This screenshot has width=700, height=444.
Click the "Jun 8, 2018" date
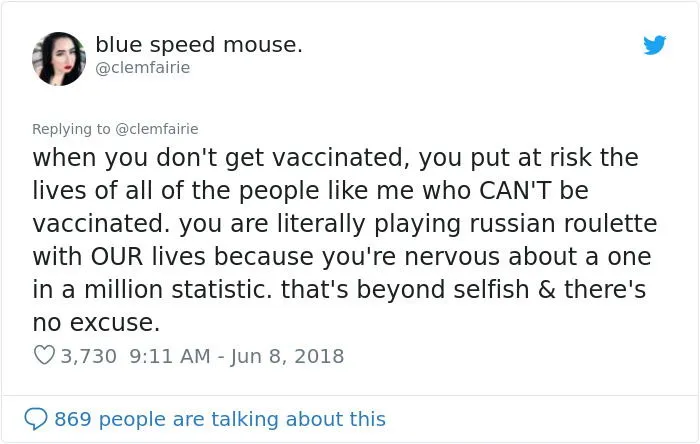pyautogui.click(x=288, y=356)
